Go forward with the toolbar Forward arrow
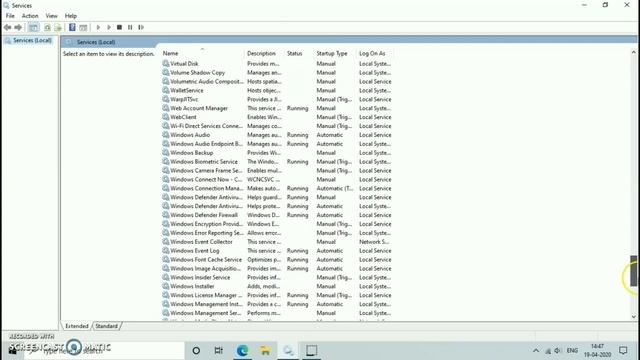 point(18,27)
